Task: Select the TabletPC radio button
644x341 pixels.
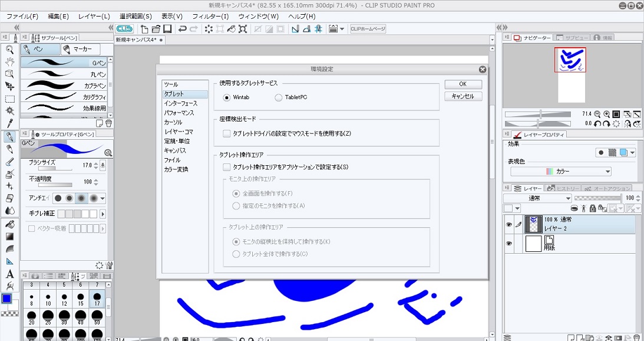Action: (x=279, y=97)
